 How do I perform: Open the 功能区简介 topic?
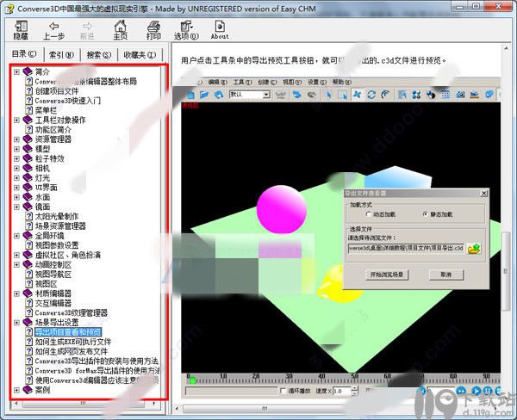tap(53, 130)
